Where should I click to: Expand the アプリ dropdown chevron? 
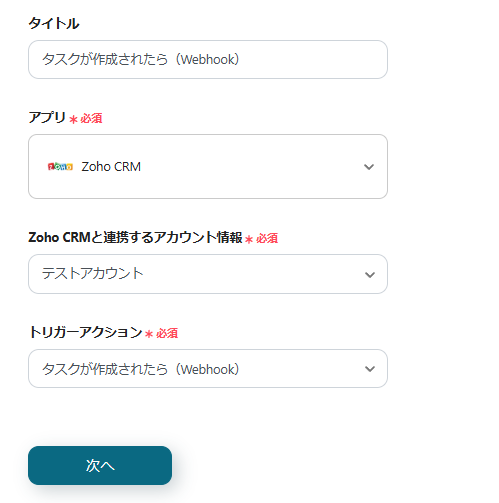369,167
